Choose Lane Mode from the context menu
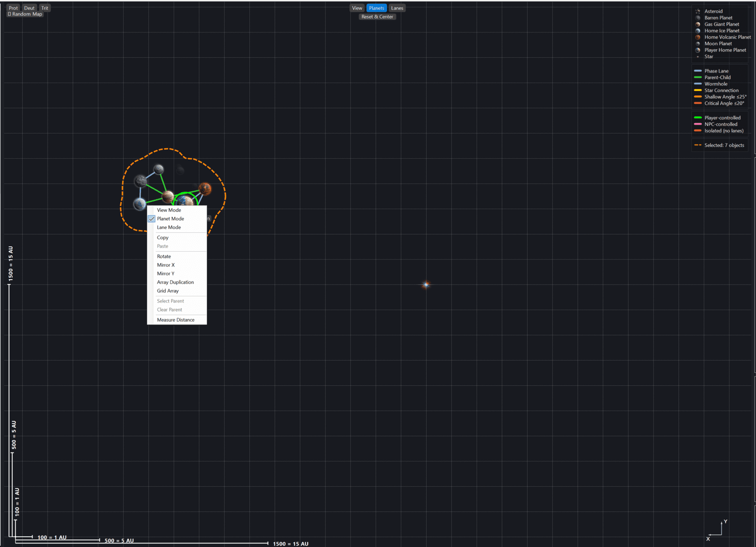 click(x=177, y=227)
